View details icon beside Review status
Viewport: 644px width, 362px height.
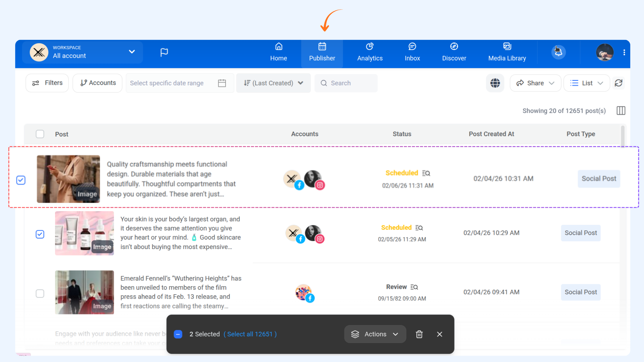(x=414, y=287)
